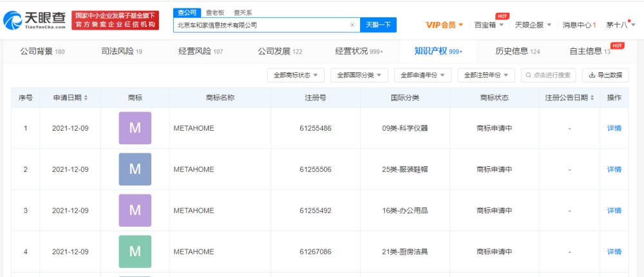
Task: Click METAHOME trademark thumbnail in row 1
Action: click(135, 128)
